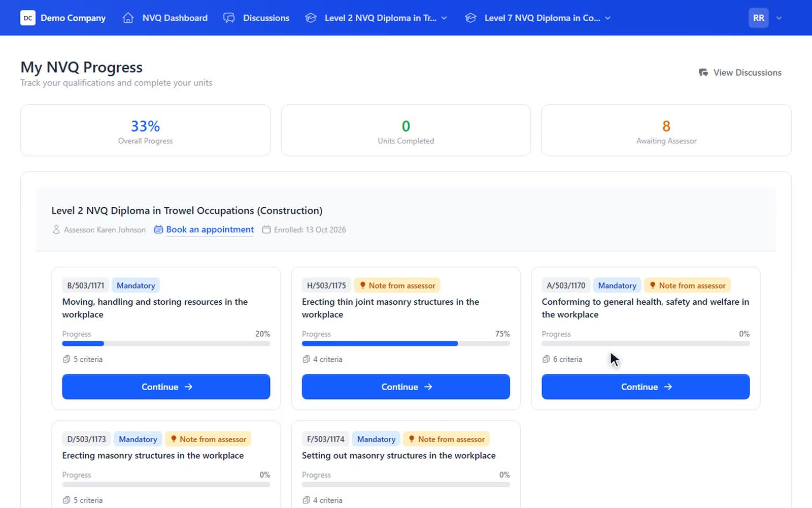Click the lightbulb note icon on A/503/1170
This screenshot has width=812, height=508.
653,285
